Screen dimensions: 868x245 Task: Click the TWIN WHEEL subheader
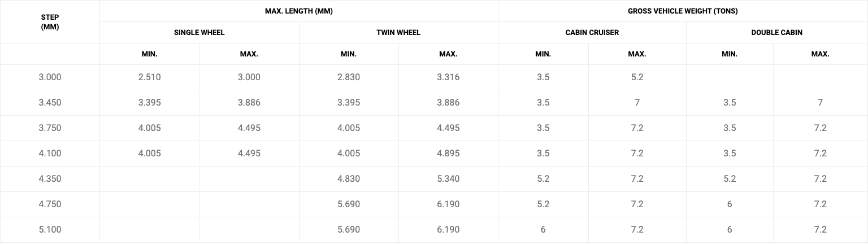(x=398, y=33)
